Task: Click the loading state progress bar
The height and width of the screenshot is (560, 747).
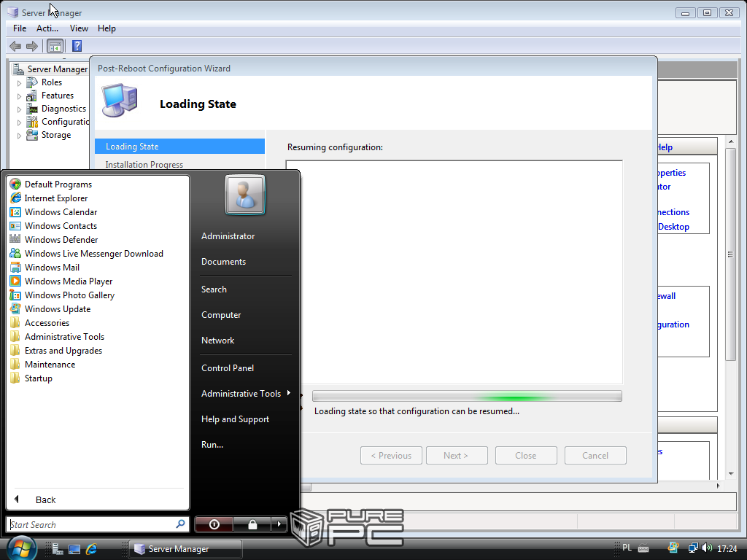Action: [467, 396]
